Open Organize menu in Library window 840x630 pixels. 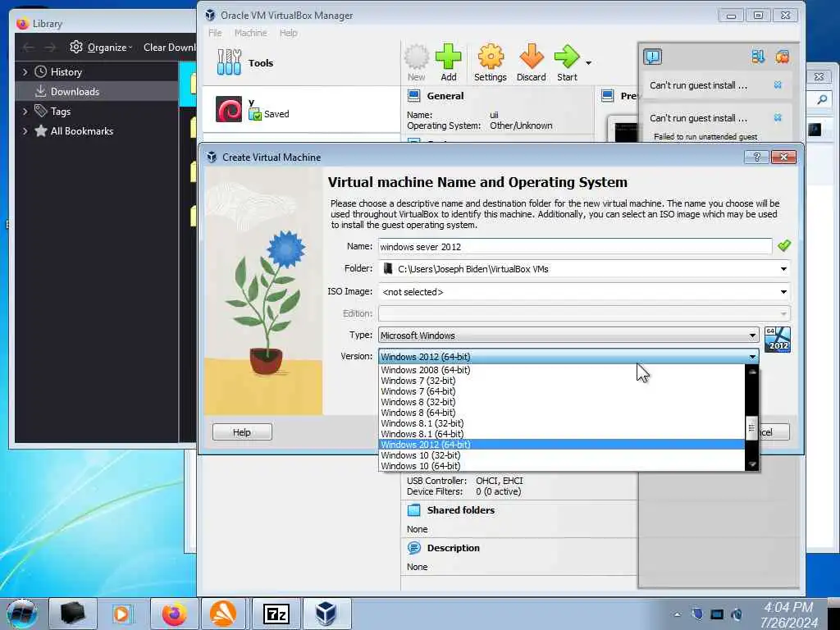[x=101, y=47]
